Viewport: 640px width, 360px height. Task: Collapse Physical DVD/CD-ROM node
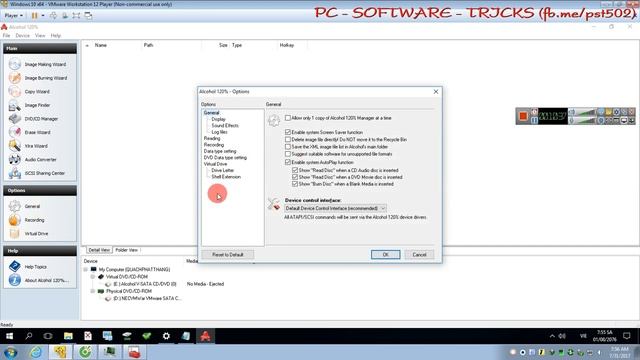[x=93, y=291]
